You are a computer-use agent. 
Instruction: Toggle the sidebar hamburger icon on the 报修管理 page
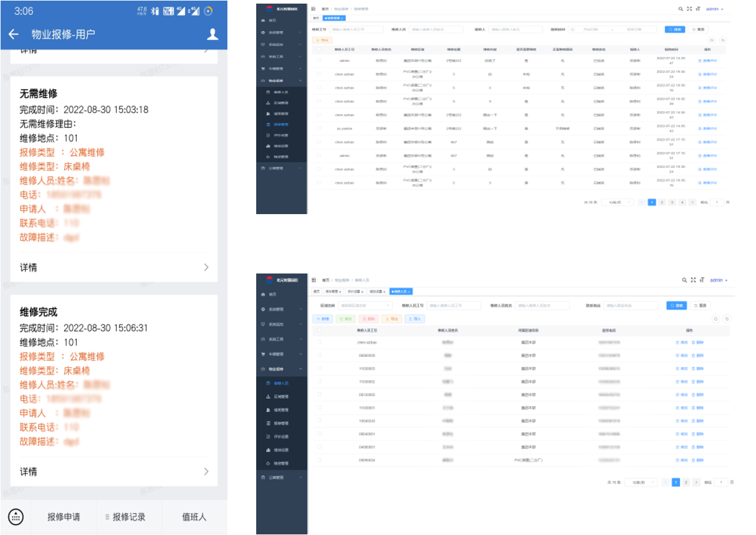click(x=314, y=9)
